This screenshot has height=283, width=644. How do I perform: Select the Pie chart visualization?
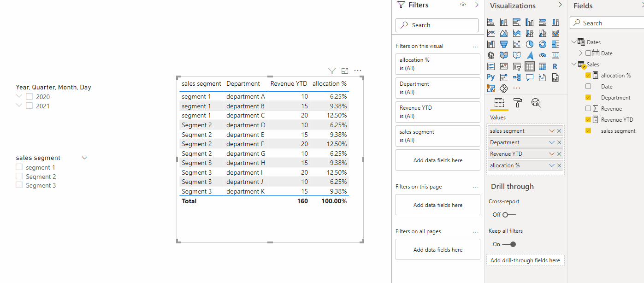tap(530, 44)
